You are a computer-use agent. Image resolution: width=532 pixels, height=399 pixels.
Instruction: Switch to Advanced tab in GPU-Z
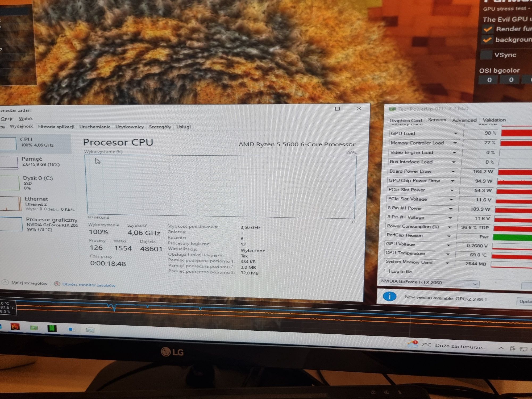tap(464, 120)
